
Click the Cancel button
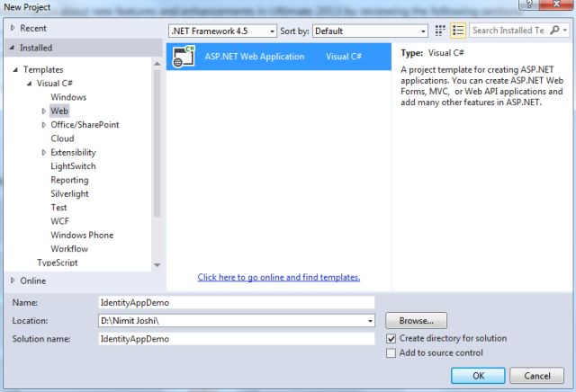click(x=536, y=376)
